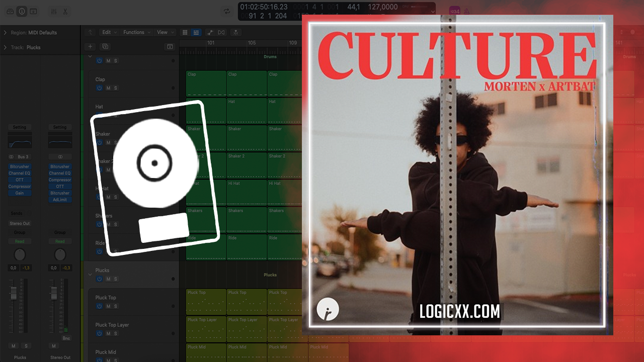Solo the Pluck Top Layer track

coord(115,333)
